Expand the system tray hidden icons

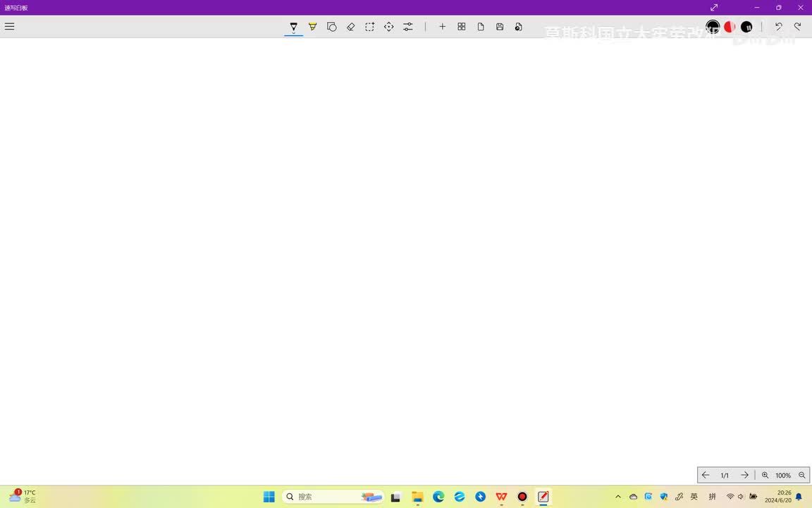pos(617,497)
